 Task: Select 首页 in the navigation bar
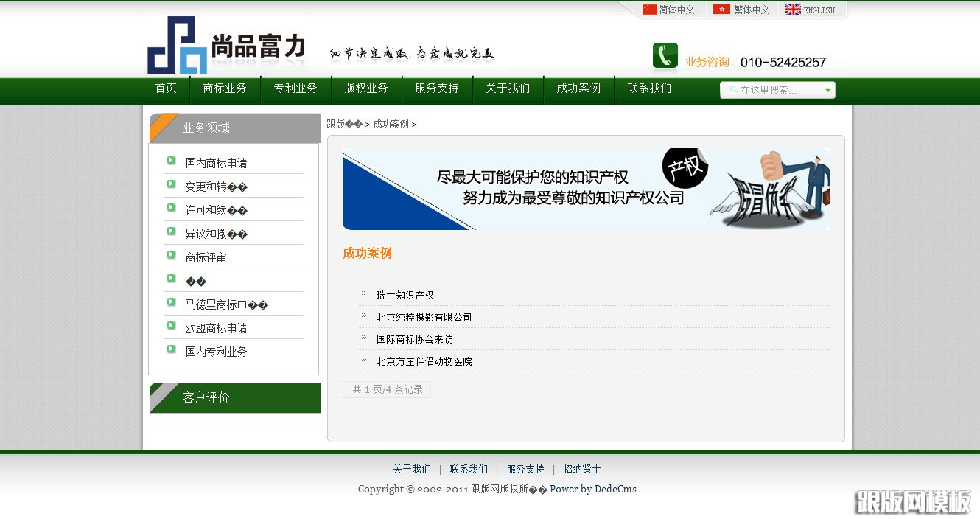click(x=166, y=88)
